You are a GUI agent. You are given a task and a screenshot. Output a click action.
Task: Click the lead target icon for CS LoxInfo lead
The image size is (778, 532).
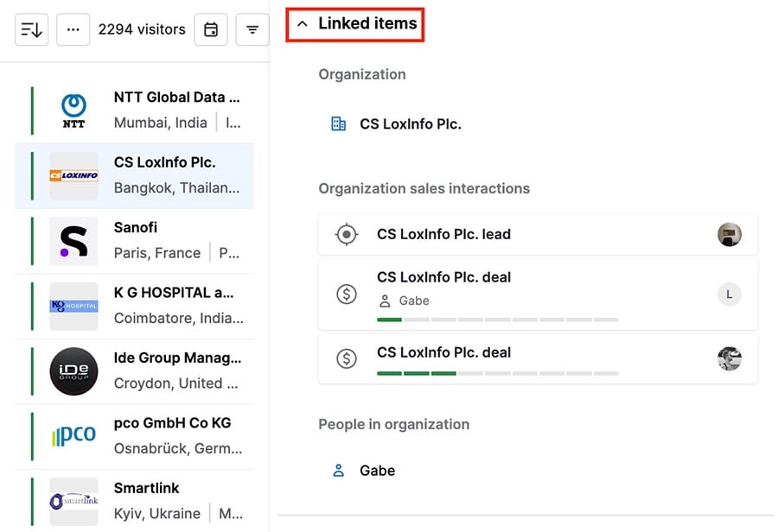click(x=347, y=233)
